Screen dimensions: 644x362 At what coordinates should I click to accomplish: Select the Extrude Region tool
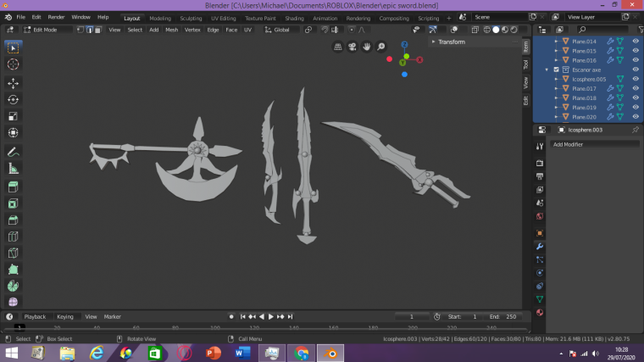click(13, 187)
